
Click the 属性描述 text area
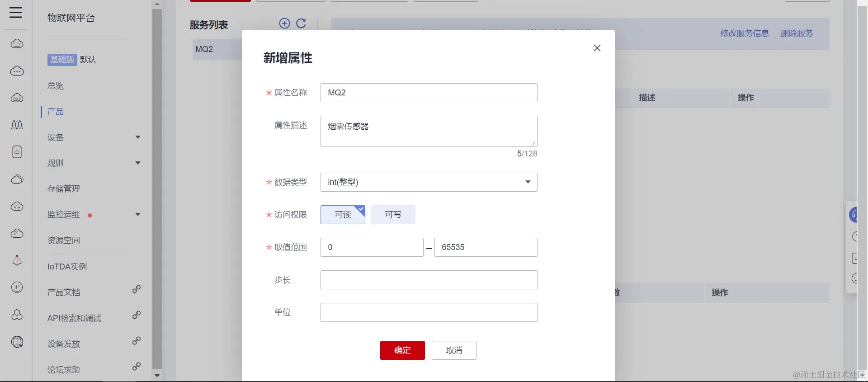[429, 131]
